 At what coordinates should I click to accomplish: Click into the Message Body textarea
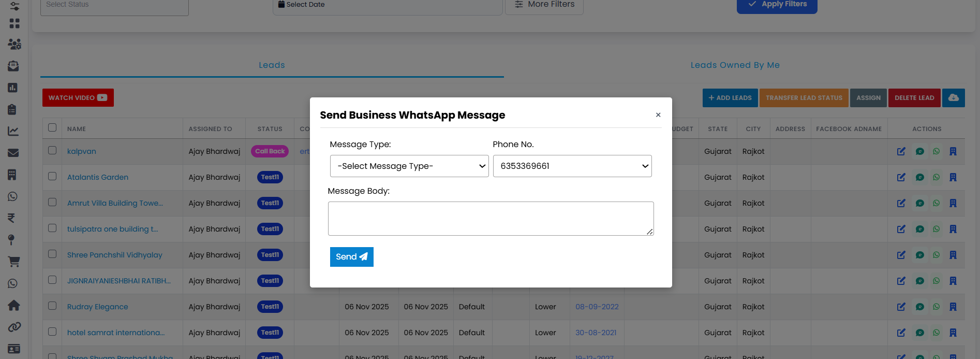[x=491, y=219]
